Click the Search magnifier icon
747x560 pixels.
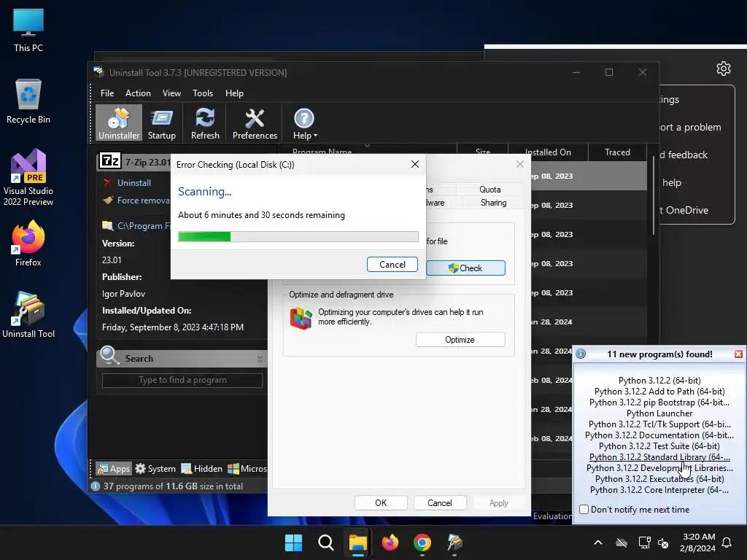pyautogui.click(x=109, y=355)
